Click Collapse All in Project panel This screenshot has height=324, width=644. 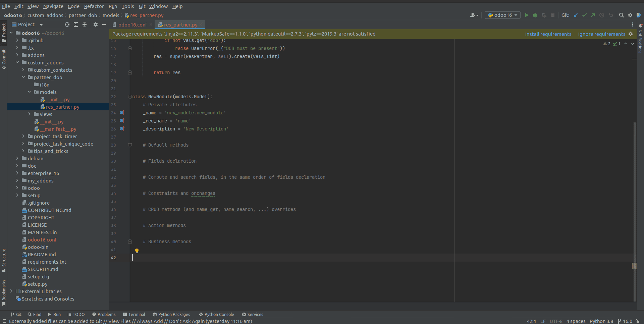pos(85,24)
